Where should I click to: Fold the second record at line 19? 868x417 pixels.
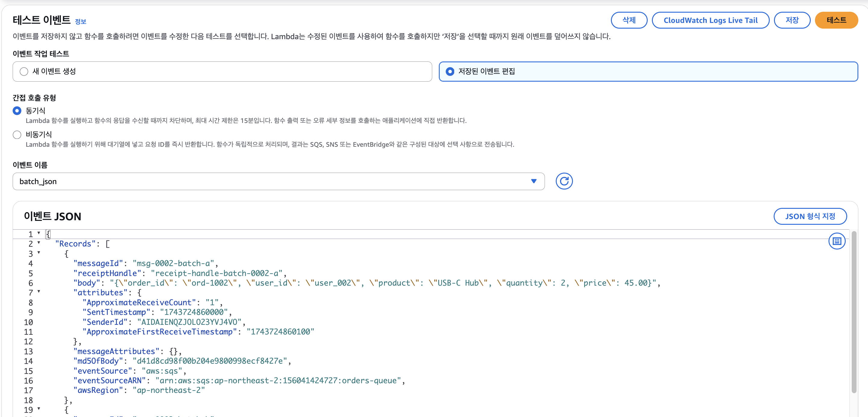tap(39, 409)
